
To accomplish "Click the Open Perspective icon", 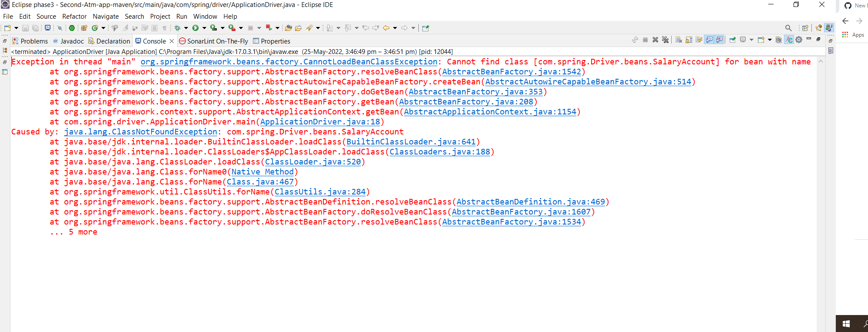I will (x=805, y=28).
